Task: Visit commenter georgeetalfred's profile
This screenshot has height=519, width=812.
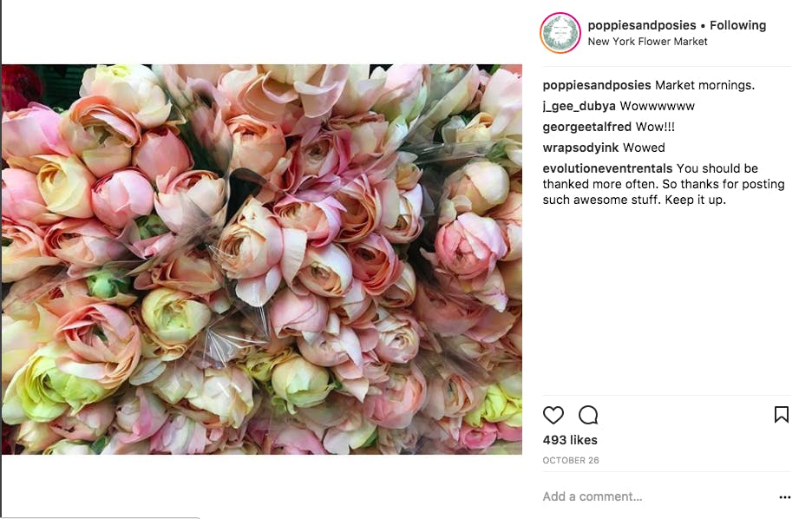Action: point(586,127)
